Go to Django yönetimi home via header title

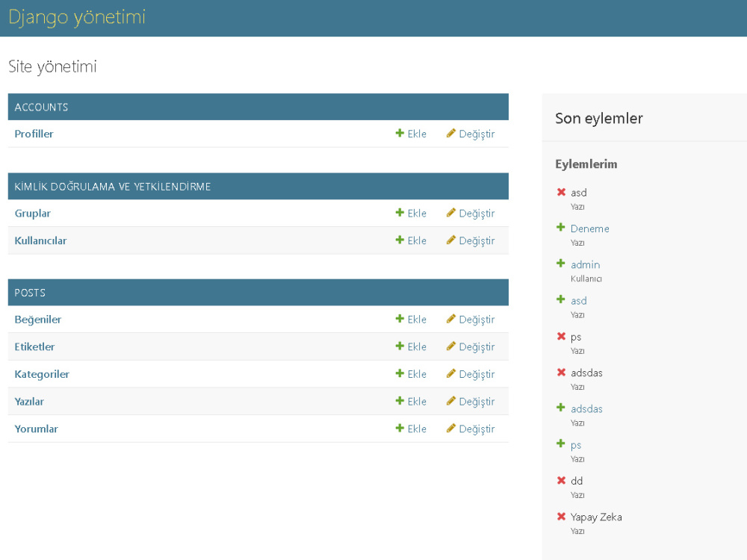77,17
